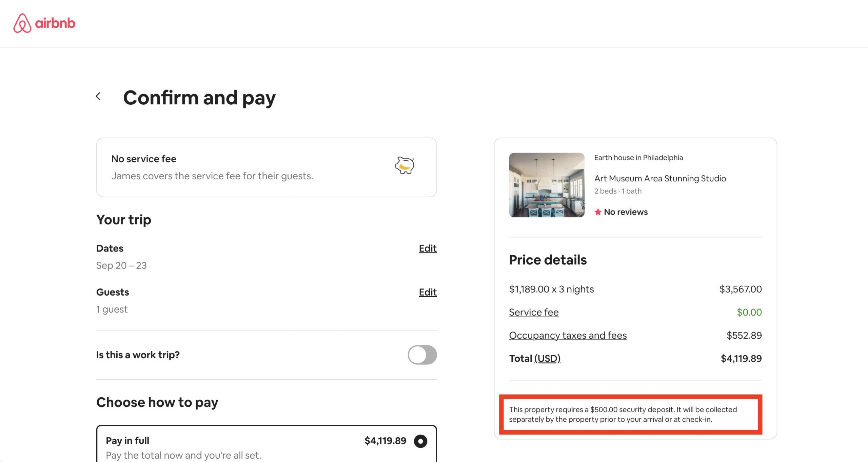868x462 pixels.
Task: Open Occupancy taxes and fees details
Action: tap(568, 335)
